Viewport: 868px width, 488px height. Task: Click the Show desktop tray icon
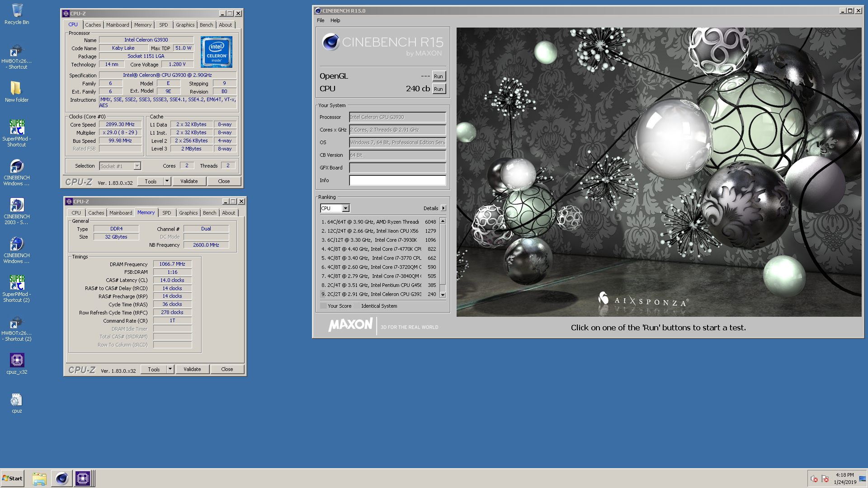(863, 479)
